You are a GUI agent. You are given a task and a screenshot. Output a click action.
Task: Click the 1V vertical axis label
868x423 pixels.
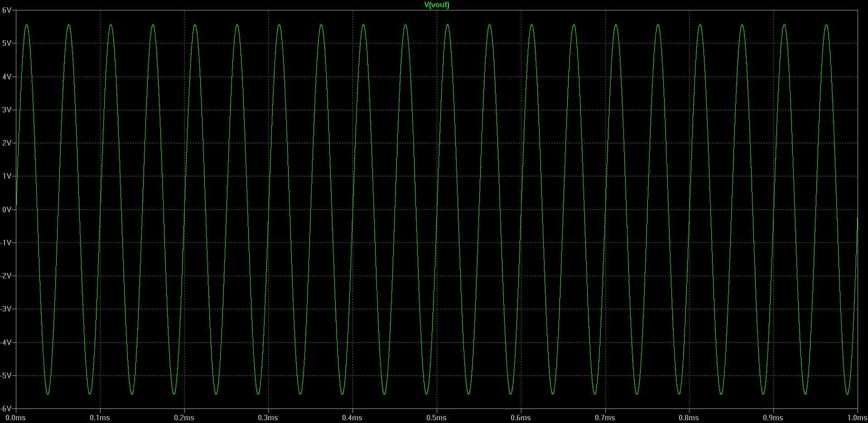tap(6, 176)
